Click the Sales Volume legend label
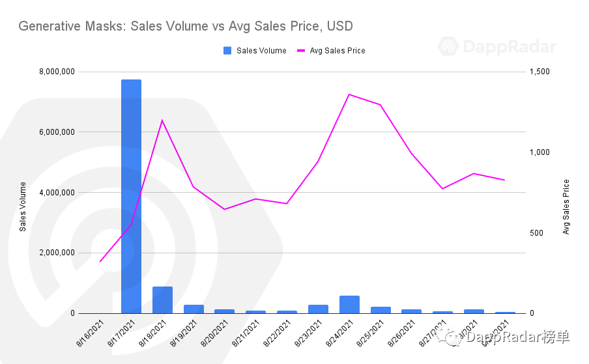The image size is (589, 364). coord(261,50)
